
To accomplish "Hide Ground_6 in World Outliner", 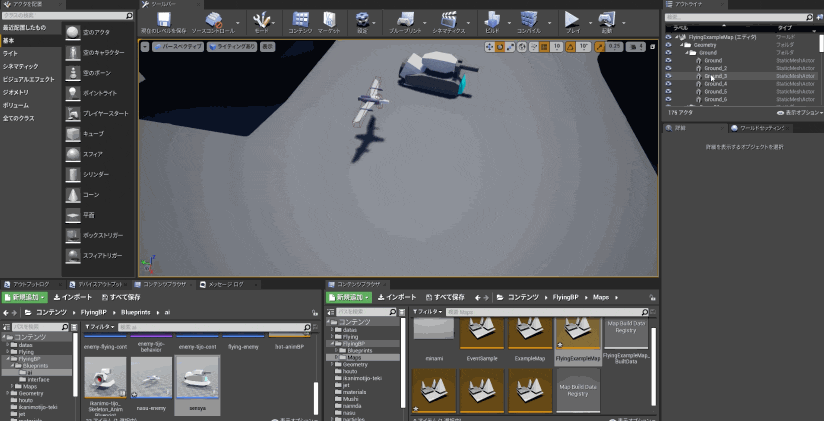I will (x=668, y=99).
